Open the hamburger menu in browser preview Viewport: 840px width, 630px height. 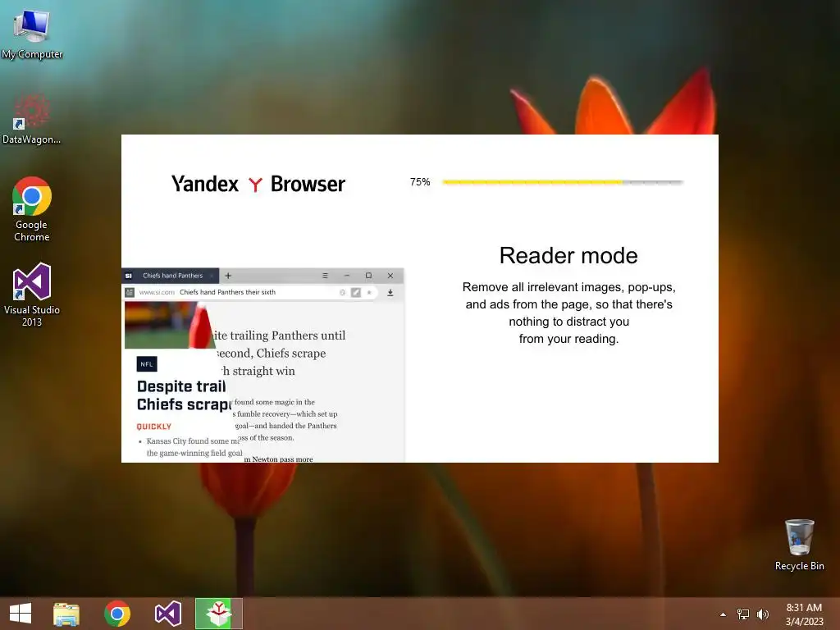[325, 276]
